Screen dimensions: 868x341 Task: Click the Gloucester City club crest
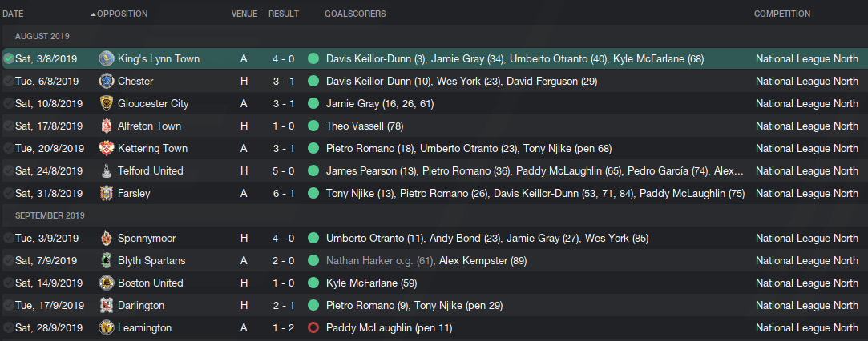(107, 104)
